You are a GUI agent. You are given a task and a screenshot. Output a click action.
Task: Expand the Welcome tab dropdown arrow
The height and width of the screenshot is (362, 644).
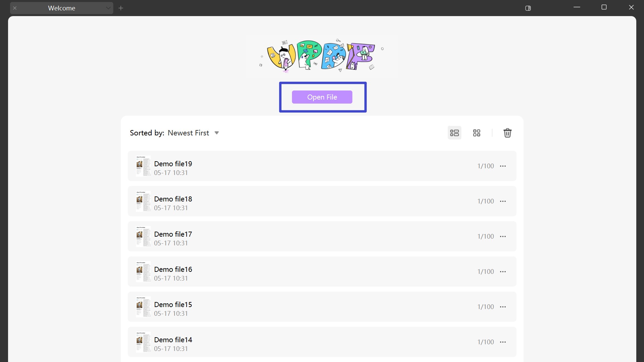(x=108, y=8)
